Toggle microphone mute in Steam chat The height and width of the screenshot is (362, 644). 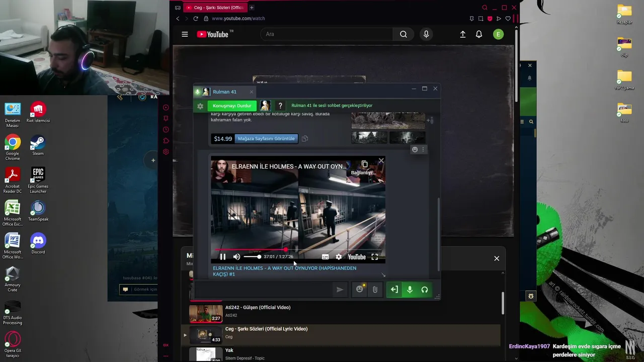(x=410, y=290)
